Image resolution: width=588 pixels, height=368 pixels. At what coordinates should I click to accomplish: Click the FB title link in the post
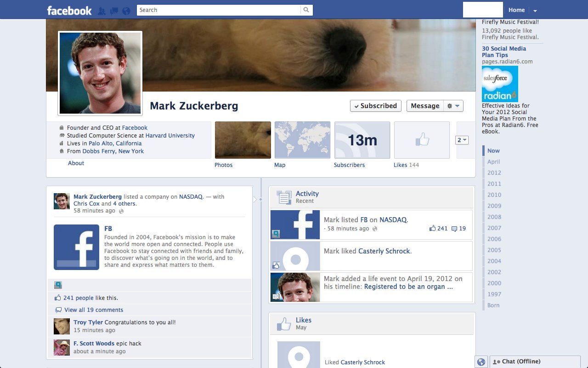[x=108, y=229]
